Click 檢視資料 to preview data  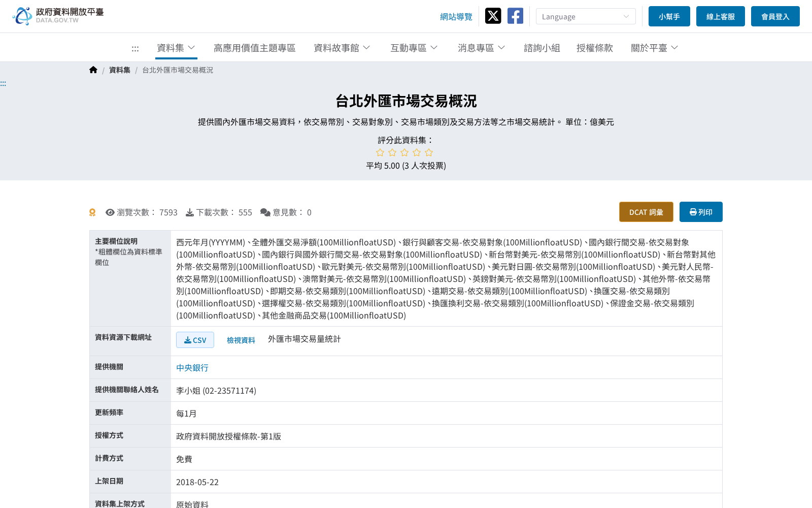pos(241,340)
